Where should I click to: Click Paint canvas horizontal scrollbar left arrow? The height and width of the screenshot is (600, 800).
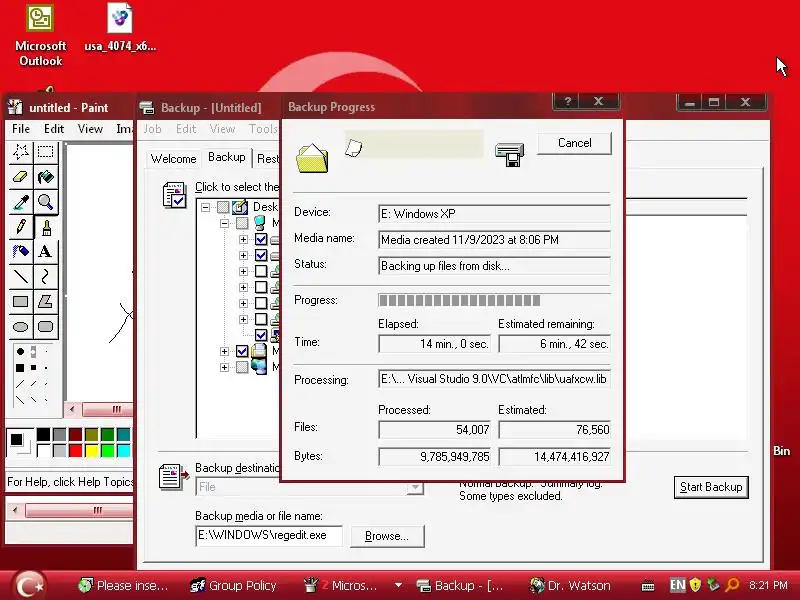[72, 409]
